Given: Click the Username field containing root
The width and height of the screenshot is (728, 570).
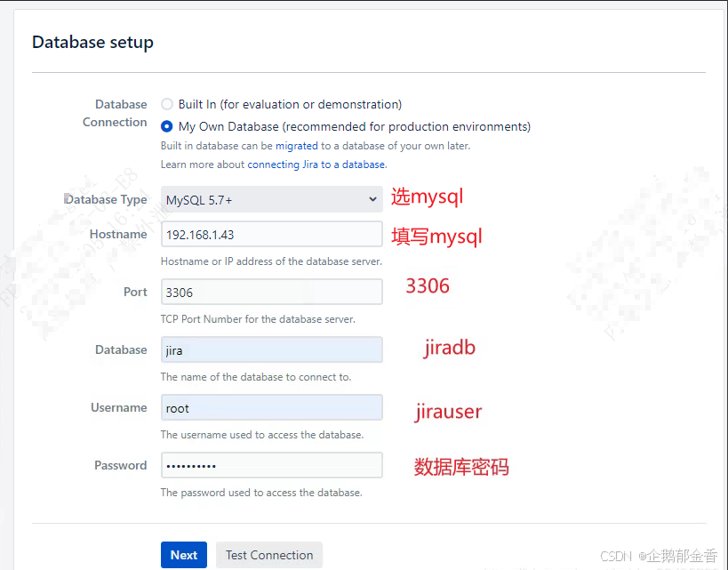Looking at the screenshot, I should [272, 407].
